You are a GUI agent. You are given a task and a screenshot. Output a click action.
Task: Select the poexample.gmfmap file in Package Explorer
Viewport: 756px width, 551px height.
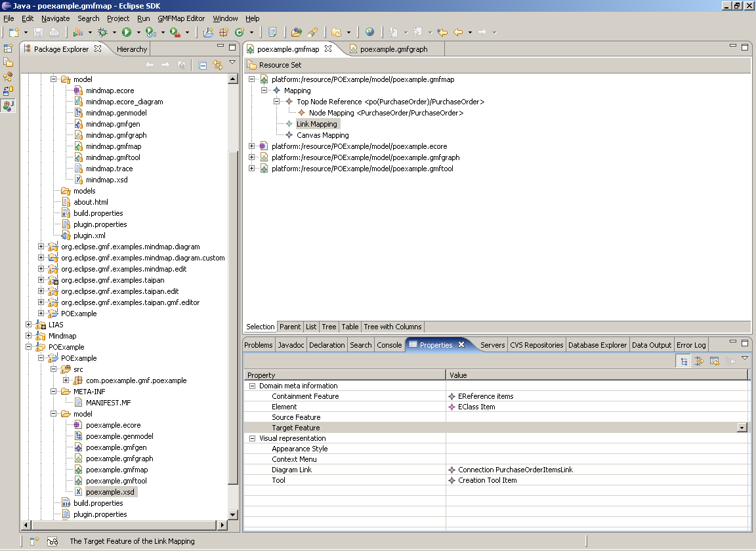[x=117, y=470]
